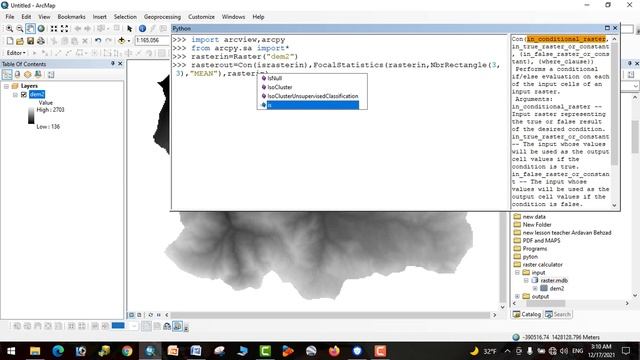Open the Selection menu
This screenshot has width=640, height=360.
point(125,17)
